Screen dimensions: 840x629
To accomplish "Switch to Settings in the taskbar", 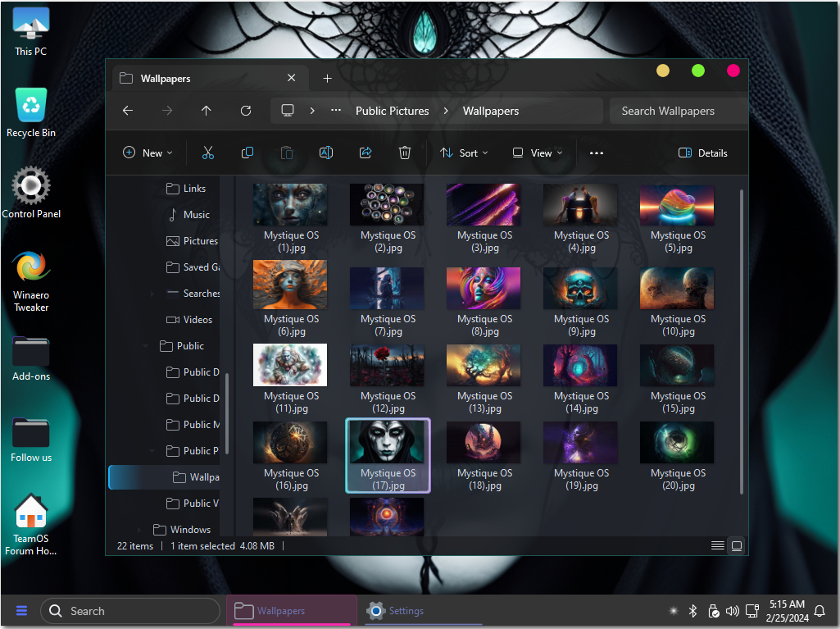I will click(397, 611).
